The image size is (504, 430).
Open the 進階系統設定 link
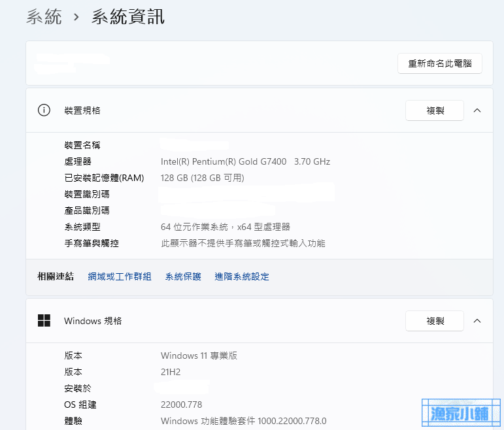[x=242, y=276]
